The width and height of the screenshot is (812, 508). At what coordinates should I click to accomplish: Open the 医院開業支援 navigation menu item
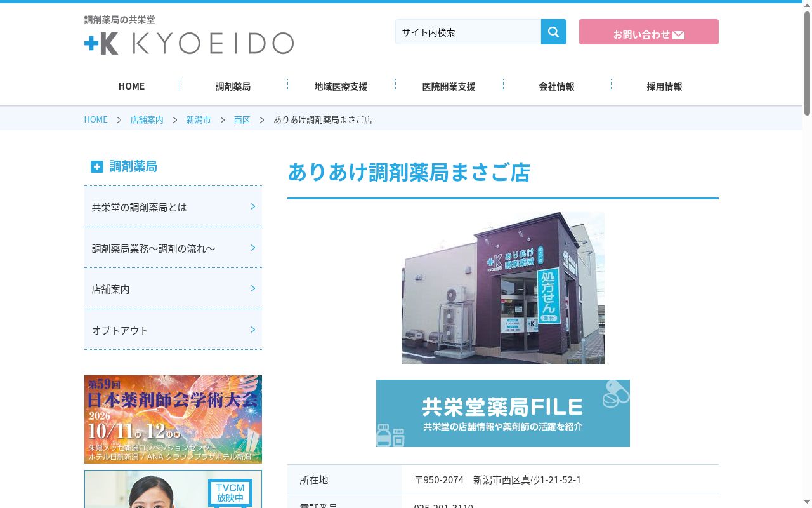pyautogui.click(x=449, y=86)
